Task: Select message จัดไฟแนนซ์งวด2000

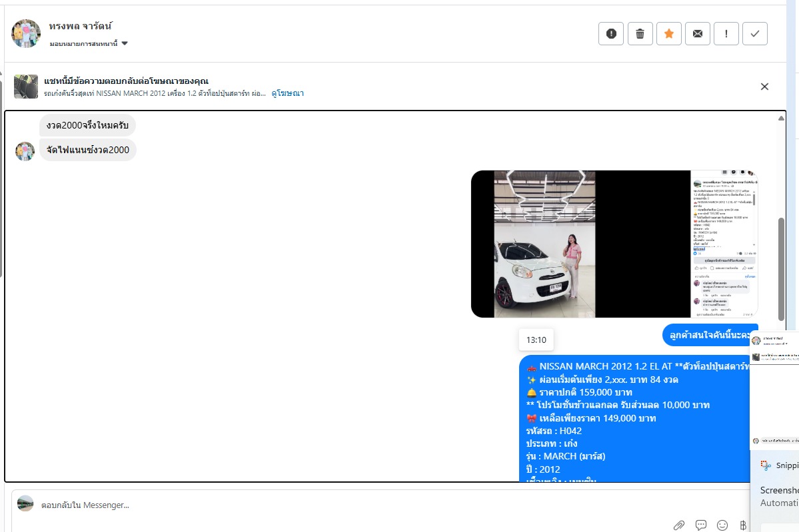Action: (x=88, y=150)
